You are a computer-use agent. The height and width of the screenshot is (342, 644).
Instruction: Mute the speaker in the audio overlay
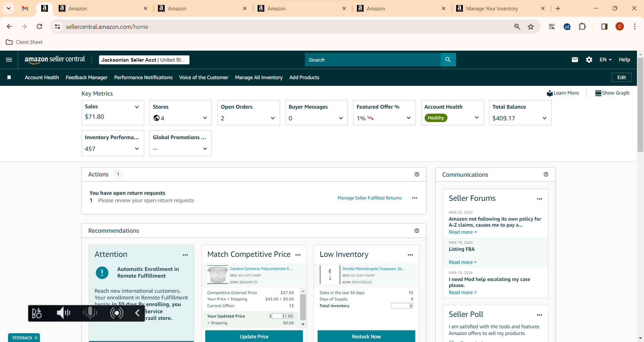click(x=63, y=313)
